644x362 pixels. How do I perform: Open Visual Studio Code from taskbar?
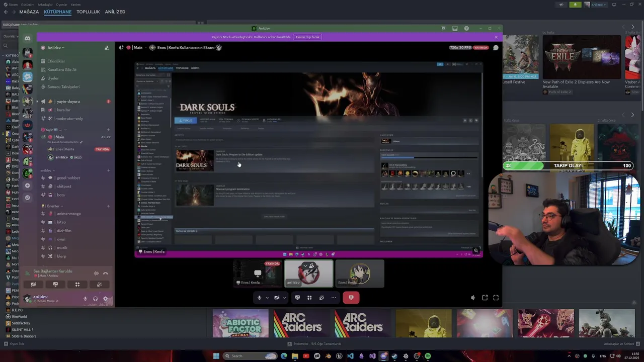click(350, 356)
